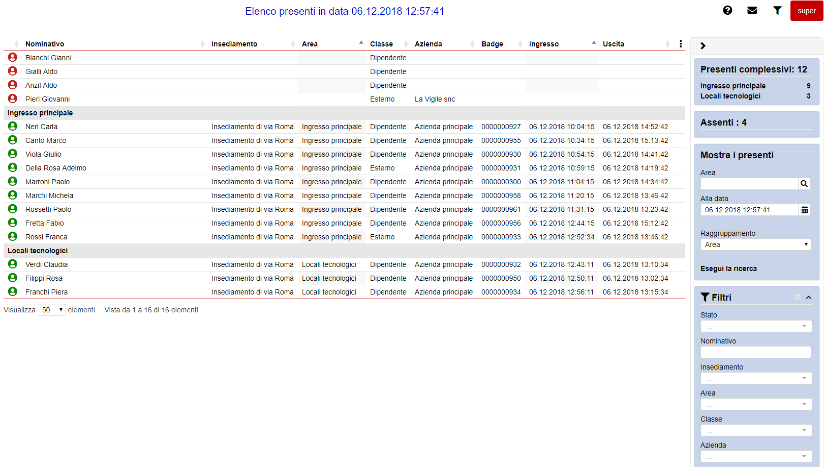
Task: Click the Nominativo filter input field
Action: 755,352
